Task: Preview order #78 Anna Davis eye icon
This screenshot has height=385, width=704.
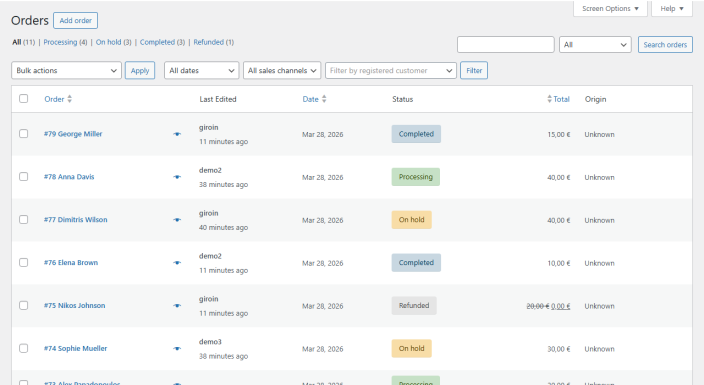Action: click(x=177, y=177)
